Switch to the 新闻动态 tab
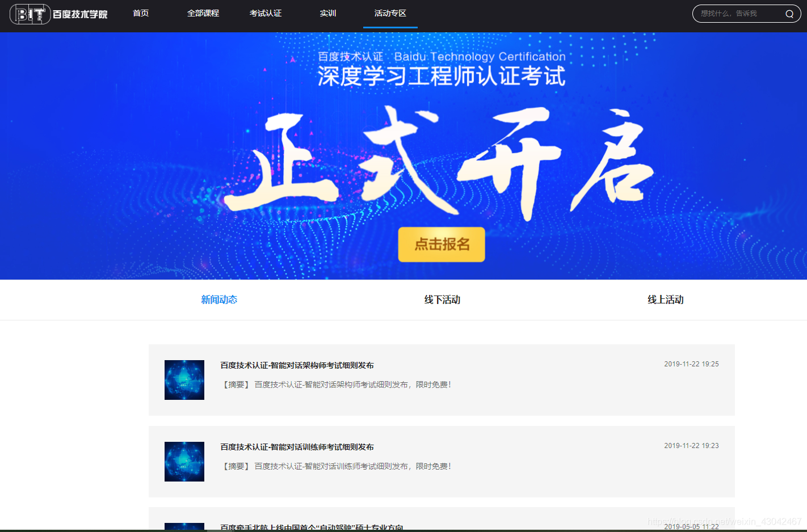 [x=219, y=299]
